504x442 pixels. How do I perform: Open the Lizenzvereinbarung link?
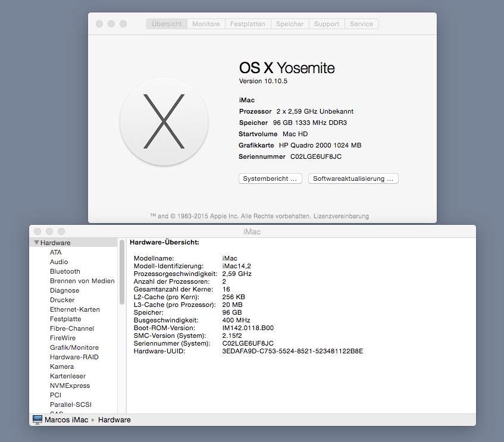[x=341, y=216]
